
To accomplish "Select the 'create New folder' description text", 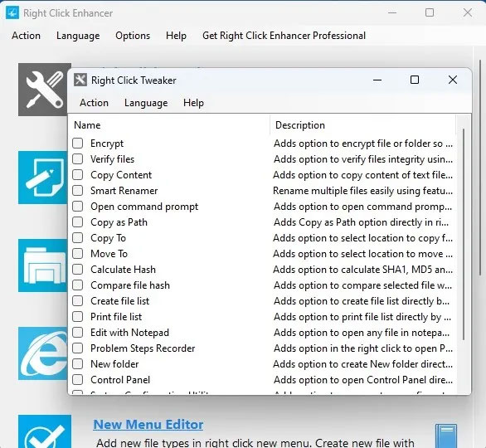I will (362, 364).
